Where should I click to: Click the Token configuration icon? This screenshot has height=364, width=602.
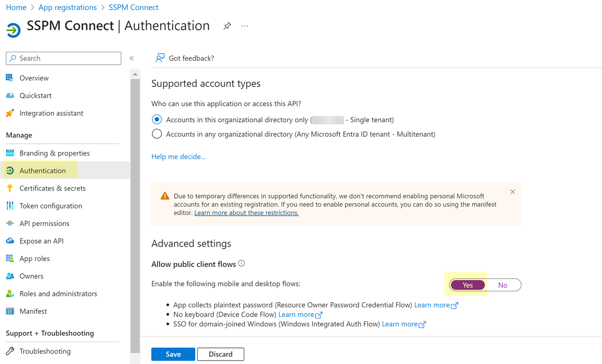tap(10, 206)
